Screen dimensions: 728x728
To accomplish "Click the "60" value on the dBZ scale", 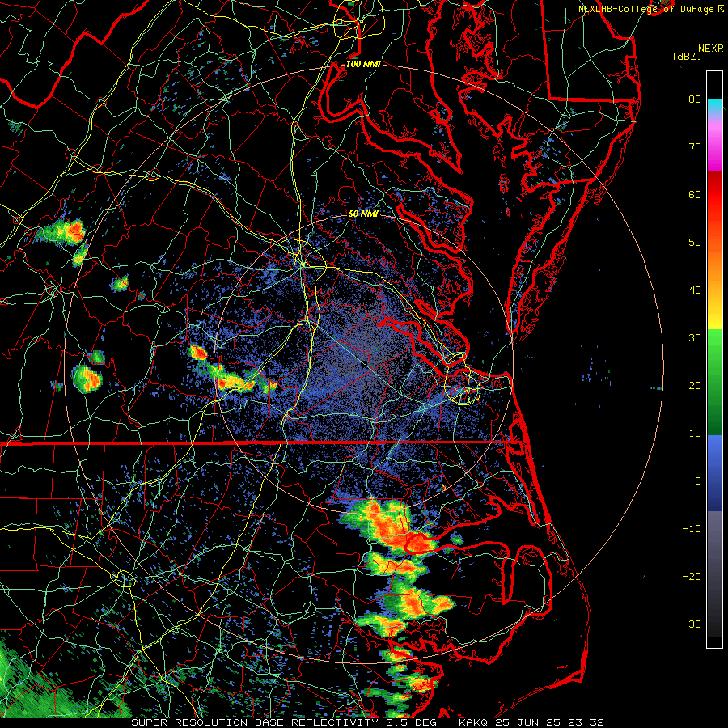I will click(695, 194).
